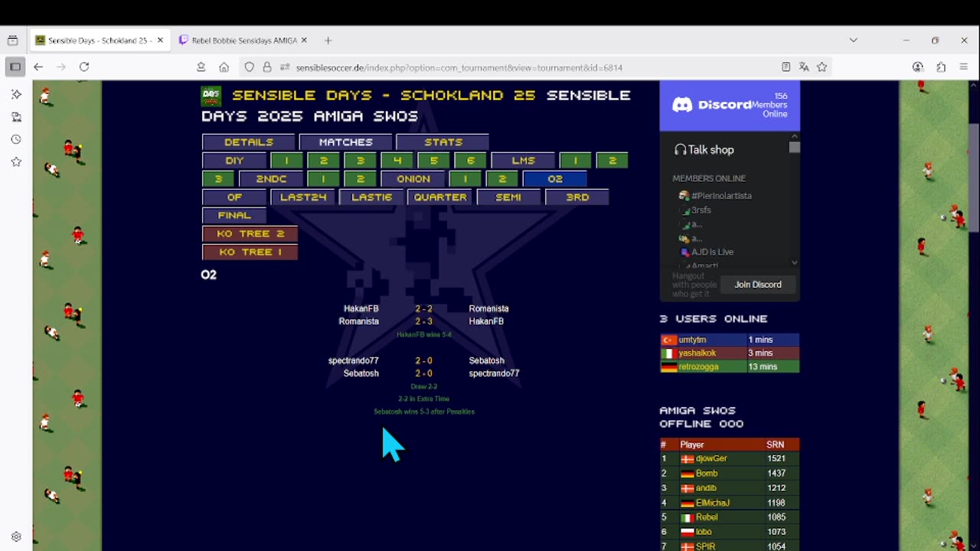Open the Firefox account icon
Screen dimensions: 980x551
coord(918,67)
